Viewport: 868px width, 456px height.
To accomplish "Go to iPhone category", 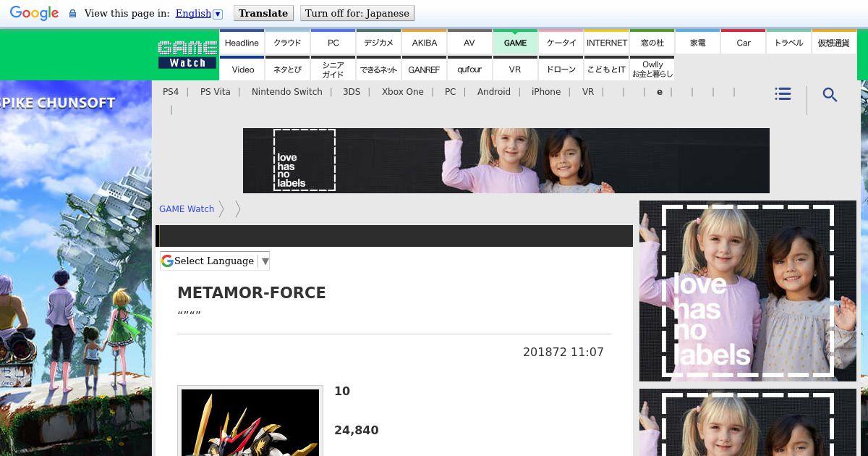I will pyautogui.click(x=546, y=92).
